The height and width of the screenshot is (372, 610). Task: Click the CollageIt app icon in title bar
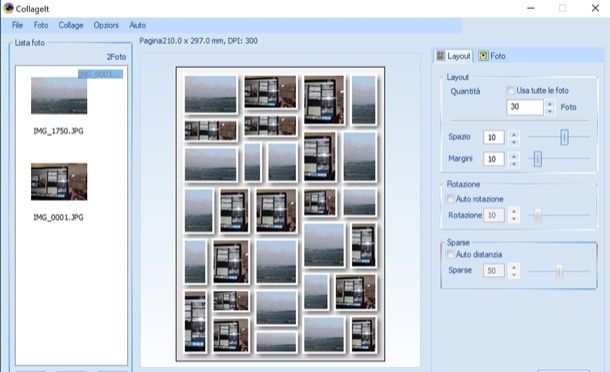tap(8, 8)
